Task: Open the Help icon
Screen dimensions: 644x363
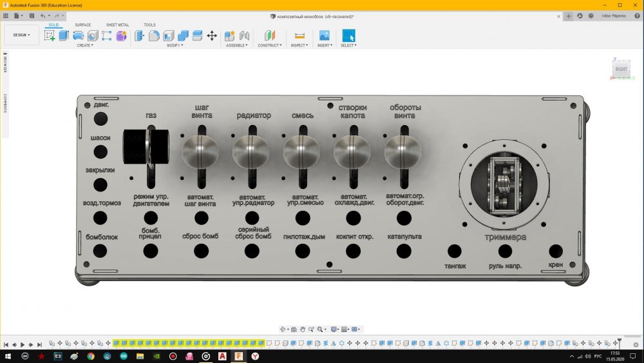Action: (x=637, y=15)
